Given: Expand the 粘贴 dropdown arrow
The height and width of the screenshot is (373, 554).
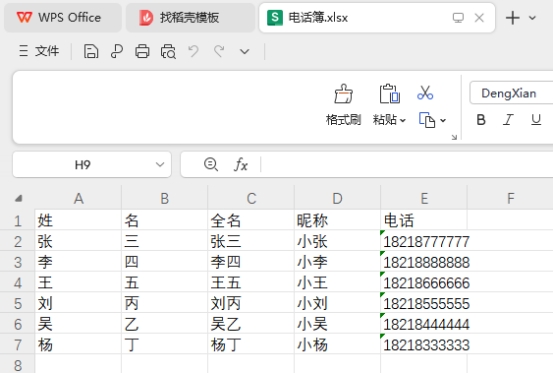Looking at the screenshot, I should (x=402, y=120).
